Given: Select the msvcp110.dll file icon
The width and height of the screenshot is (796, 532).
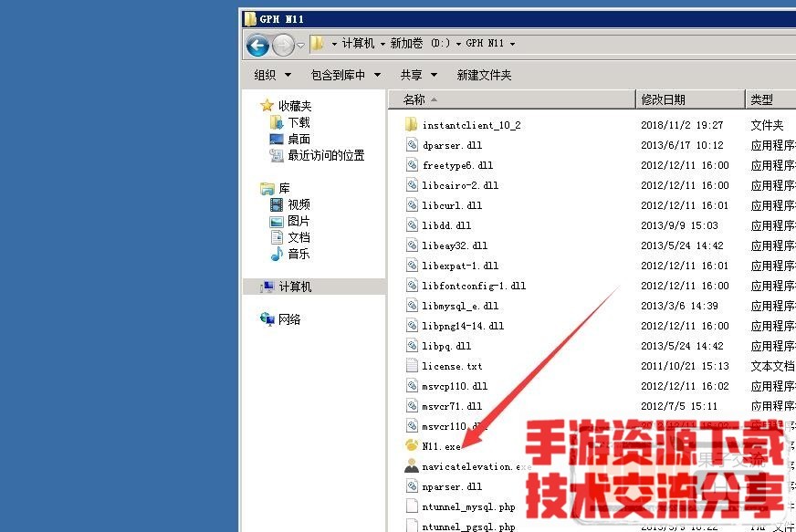Looking at the screenshot, I should pyautogui.click(x=412, y=386).
